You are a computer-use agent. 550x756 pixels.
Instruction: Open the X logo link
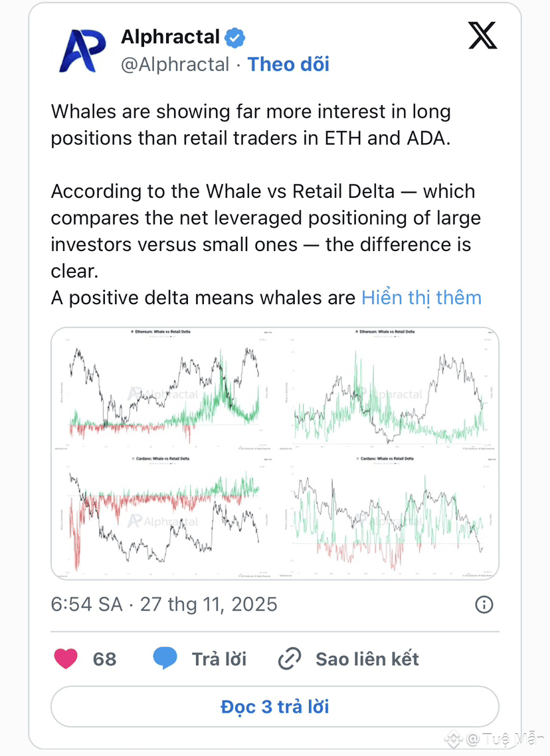click(x=482, y=35)
